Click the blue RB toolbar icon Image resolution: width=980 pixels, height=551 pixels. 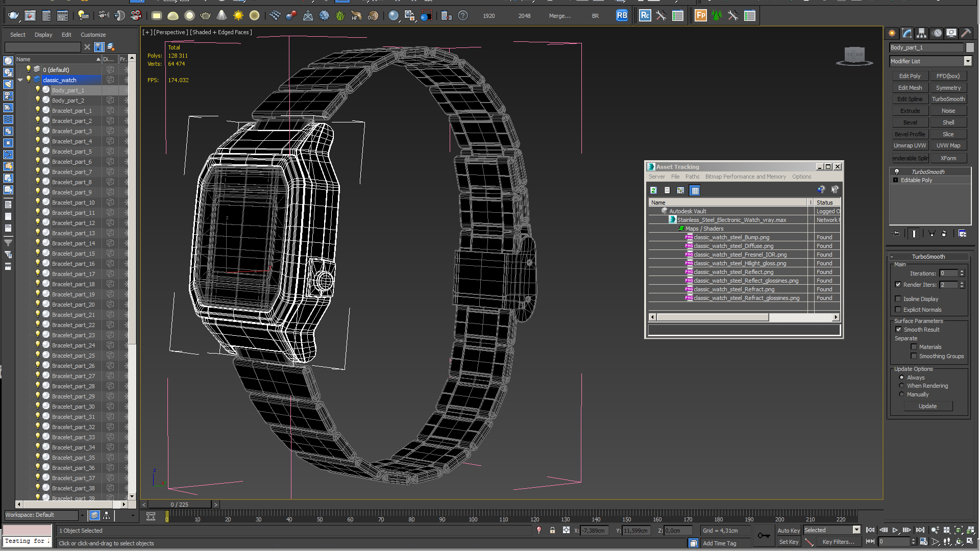click(622, 16)
